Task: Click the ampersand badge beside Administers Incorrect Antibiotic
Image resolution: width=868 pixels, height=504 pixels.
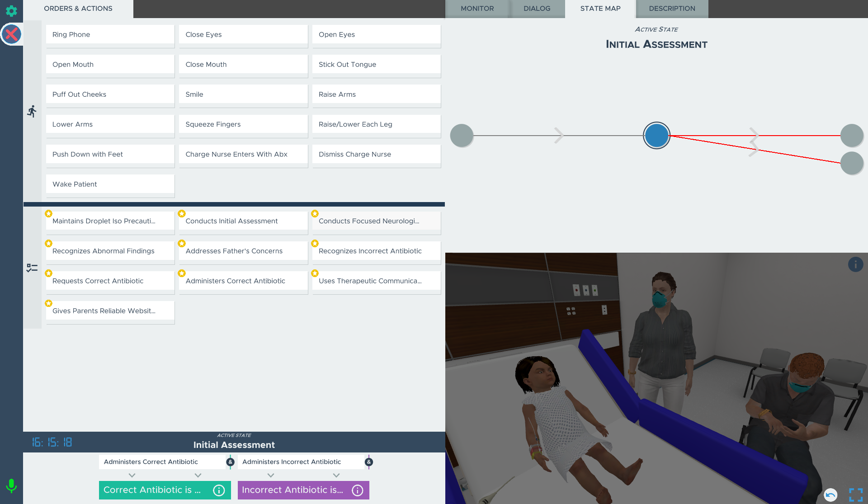Action: tap(369, 462)
